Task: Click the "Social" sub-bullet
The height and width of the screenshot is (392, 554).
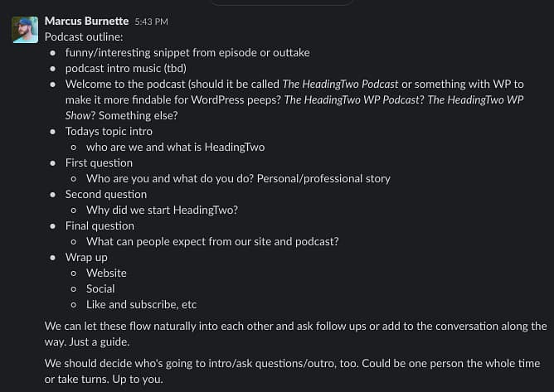Action: tap(100, 288)
